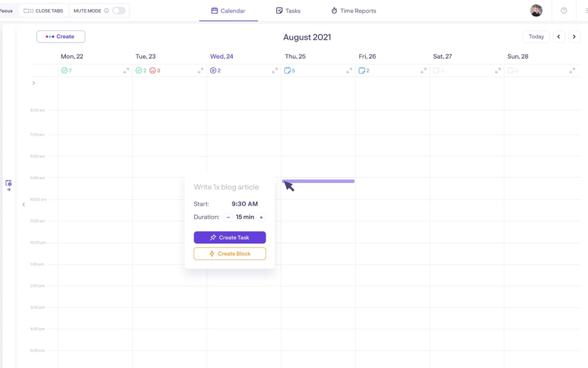Click the Fri, 26 day header
Screen dimensions: 588x368
click(367, 57)
